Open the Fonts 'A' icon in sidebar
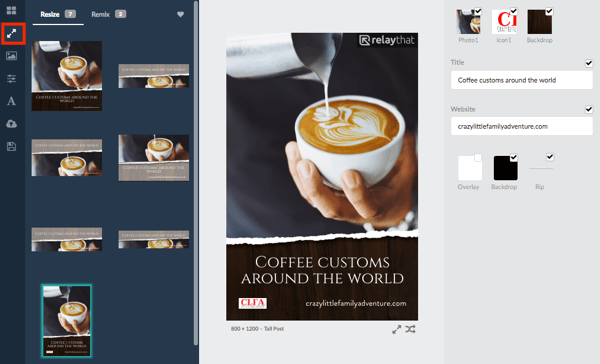600x364 pixels. 11,101
